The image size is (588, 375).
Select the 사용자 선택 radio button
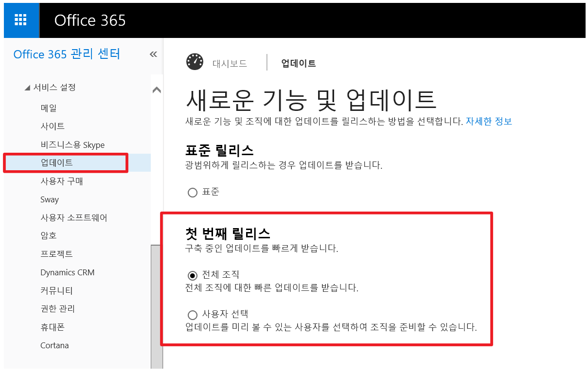point(192,315)
